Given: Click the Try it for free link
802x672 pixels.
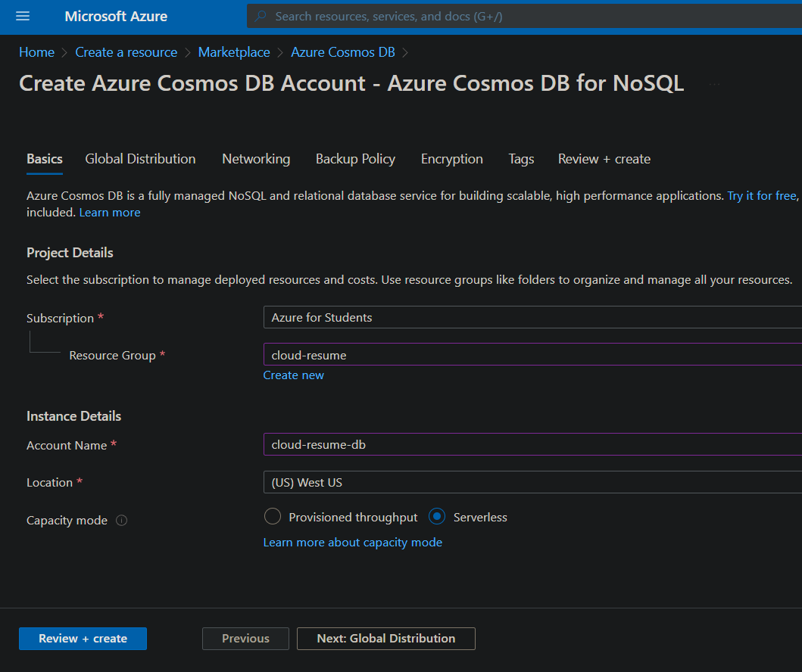Looking at the screenshot, I should (762, 196).
